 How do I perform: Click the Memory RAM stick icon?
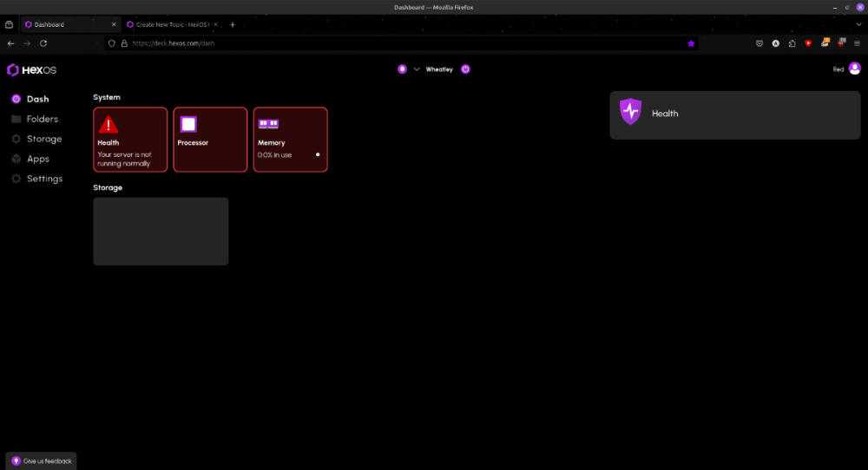click(268, 124)
